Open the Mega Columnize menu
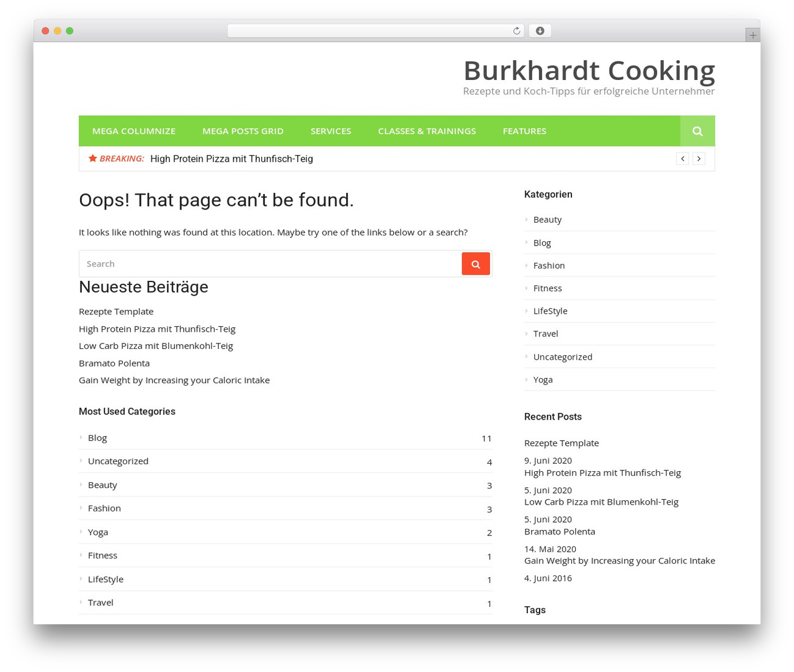Screen dimensions: 794x672 (x=134, y=131)
